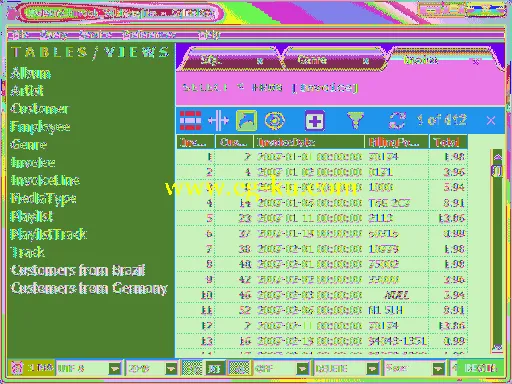
Task: Open the File menu
Action: pos(20,34)
